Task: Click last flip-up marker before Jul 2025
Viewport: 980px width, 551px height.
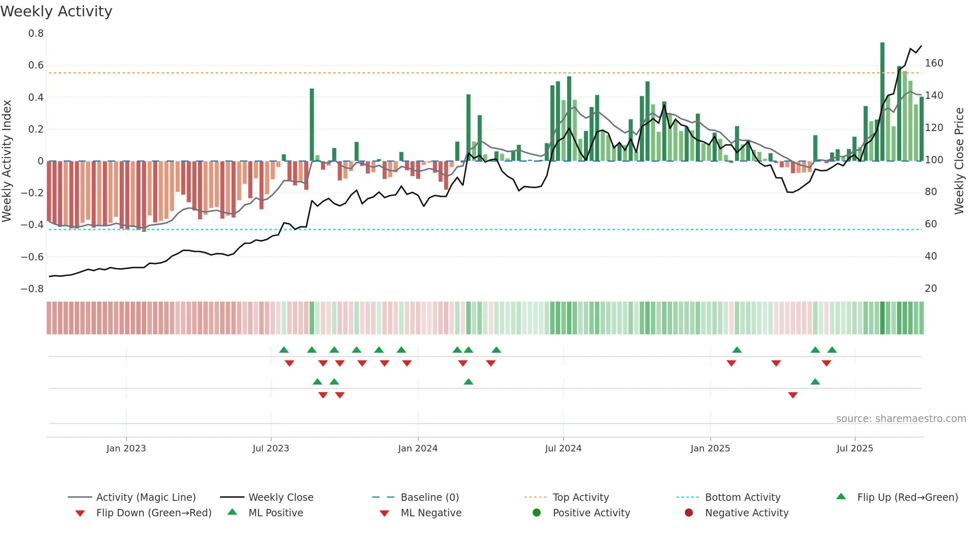Action: pos(832,350)
